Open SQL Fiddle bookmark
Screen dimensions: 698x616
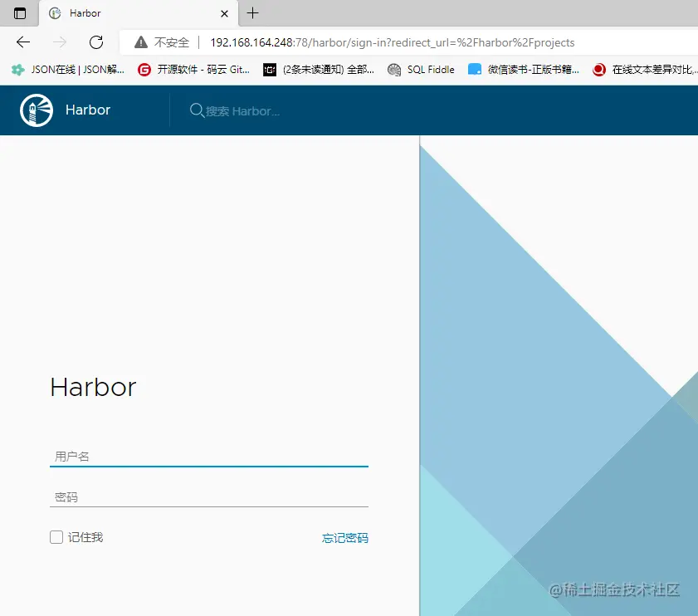421,70
